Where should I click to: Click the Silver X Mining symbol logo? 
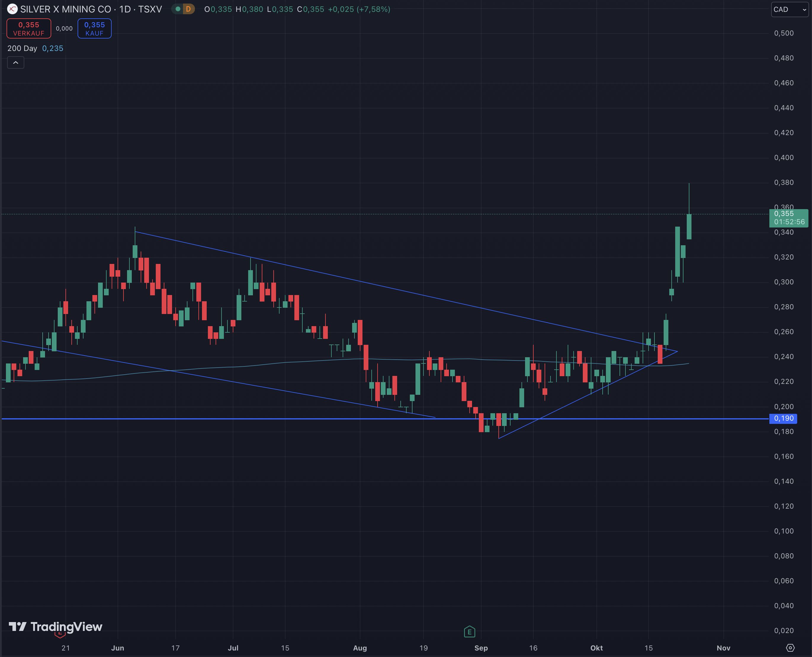pos(12,9)
